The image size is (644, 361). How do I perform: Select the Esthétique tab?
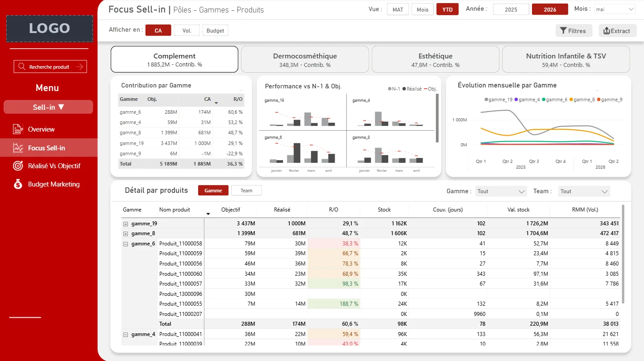point(435,59)
